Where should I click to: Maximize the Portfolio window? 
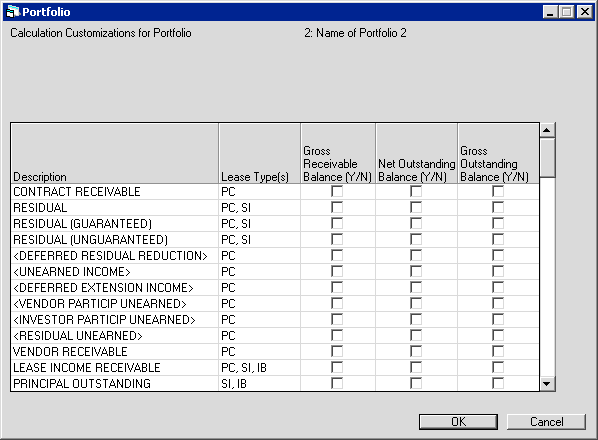click(567, 12)
